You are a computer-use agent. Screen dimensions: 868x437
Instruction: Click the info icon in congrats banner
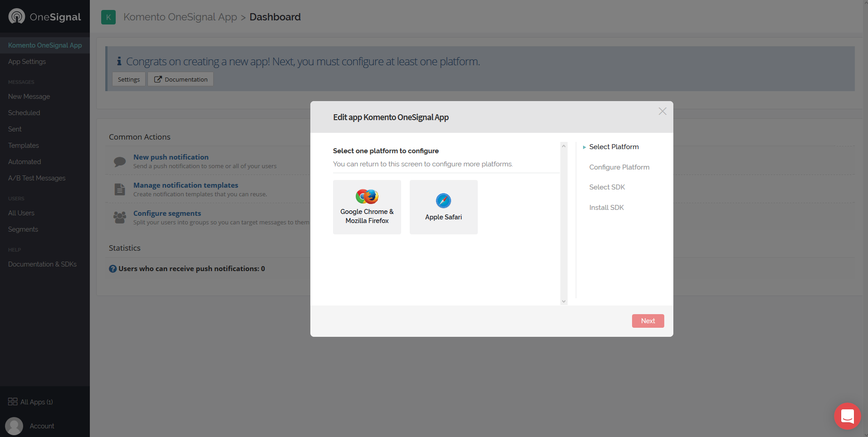point(119,61)
